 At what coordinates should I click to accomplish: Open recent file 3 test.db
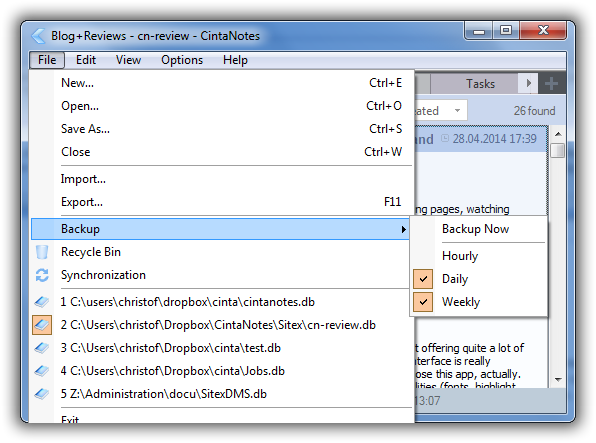coord(222,348)
